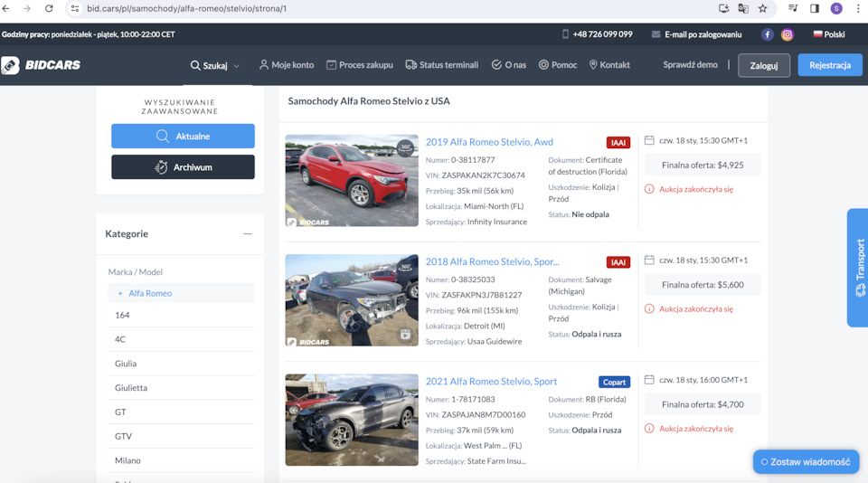The height and width of the screenshot is (483, 868).
Task: Open the 360 view badge on 2018 Stelvio
Action: [406, 267]
